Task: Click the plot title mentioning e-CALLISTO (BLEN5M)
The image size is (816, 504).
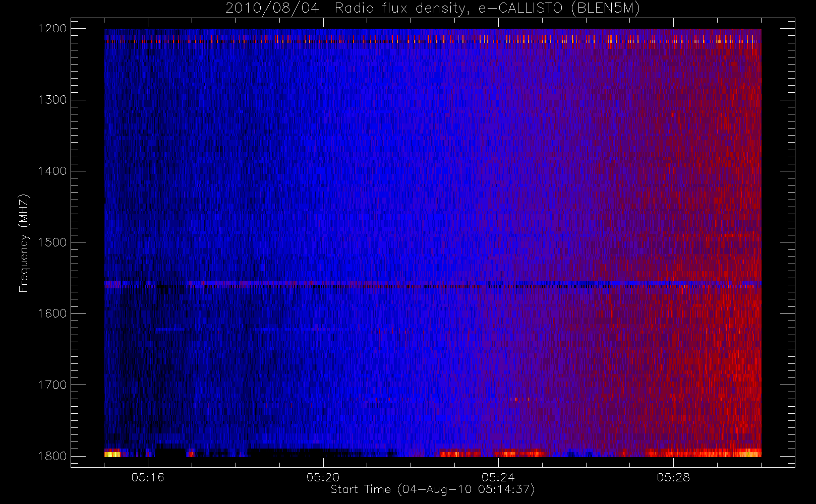Action: click(x=433, y=8)
